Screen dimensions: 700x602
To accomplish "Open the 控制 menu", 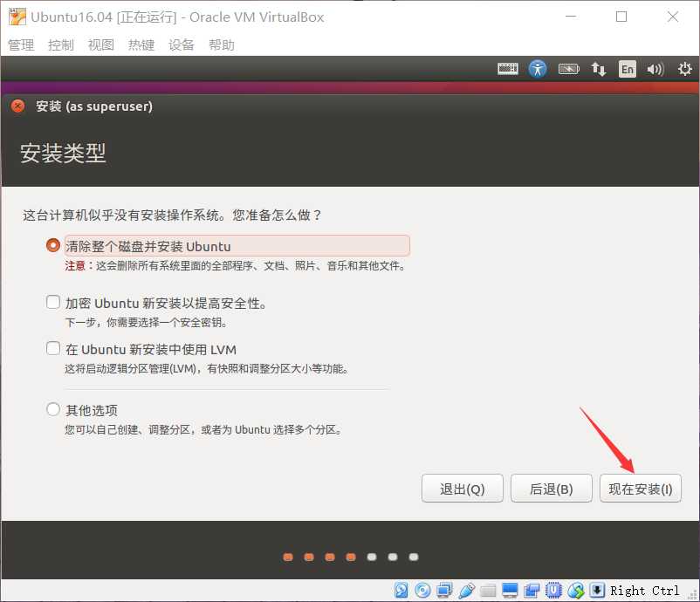I will click(61, 44).
